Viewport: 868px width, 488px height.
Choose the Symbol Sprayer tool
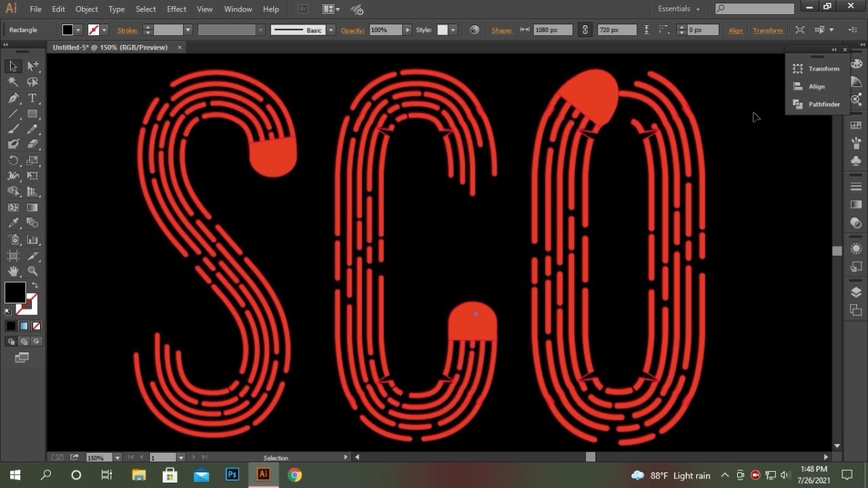pos(13,239)
